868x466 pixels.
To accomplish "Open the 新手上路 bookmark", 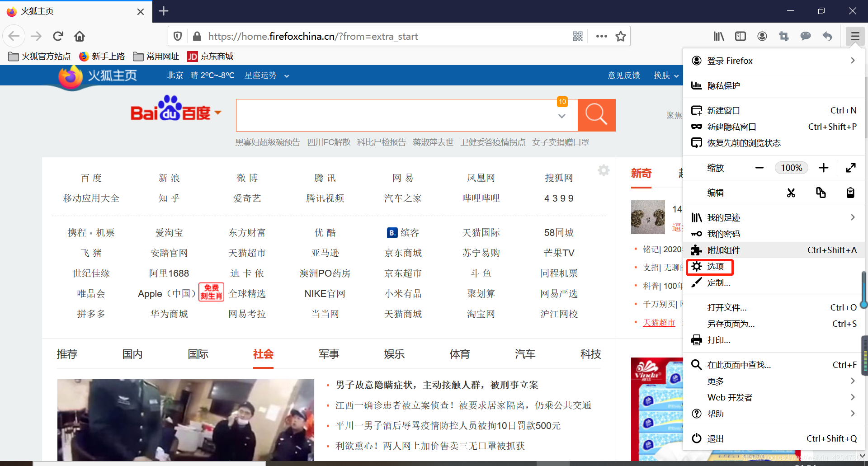I will [x=102, y=56].
